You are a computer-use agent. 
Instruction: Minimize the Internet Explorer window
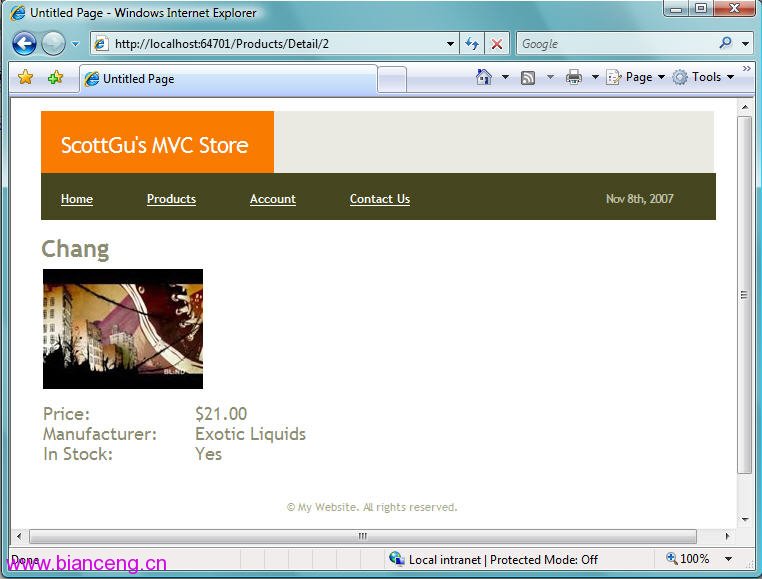point(676,9)
